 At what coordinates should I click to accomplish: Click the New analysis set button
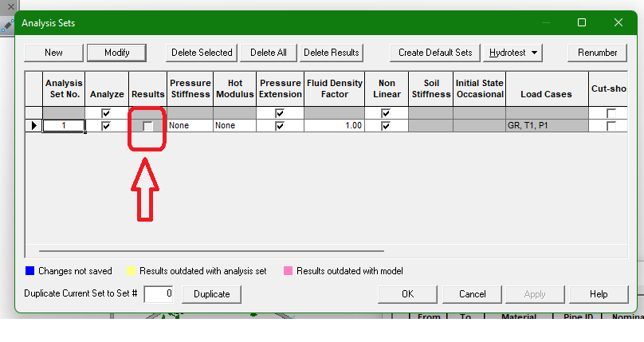54,53
